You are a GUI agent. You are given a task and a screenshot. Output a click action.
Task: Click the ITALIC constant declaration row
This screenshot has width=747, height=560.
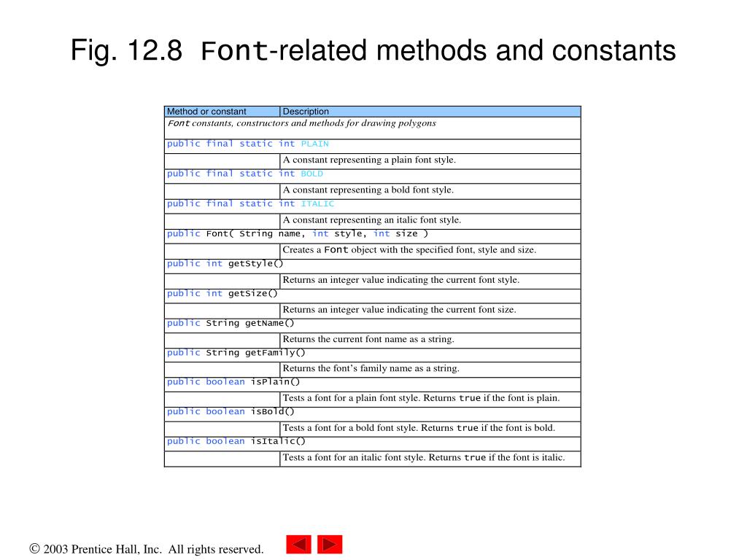(x=250, y=204)
